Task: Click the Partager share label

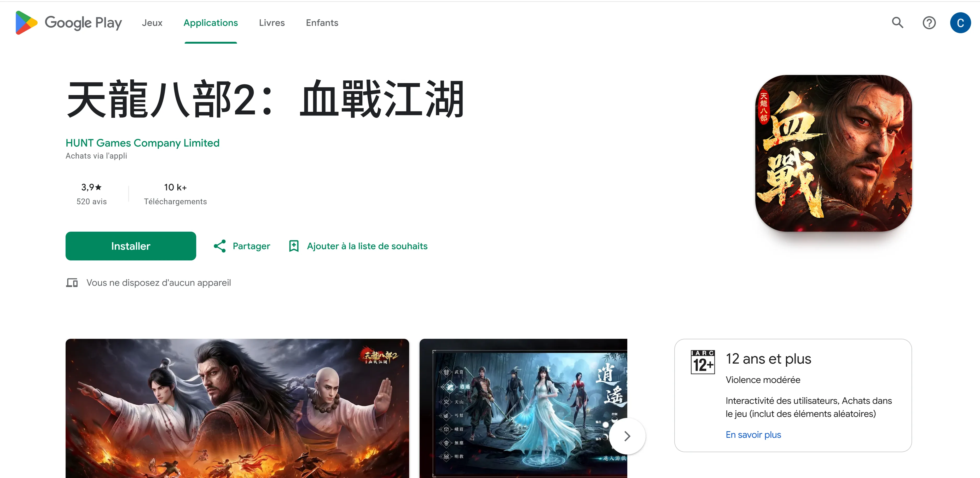Action: tap(252, 246)
